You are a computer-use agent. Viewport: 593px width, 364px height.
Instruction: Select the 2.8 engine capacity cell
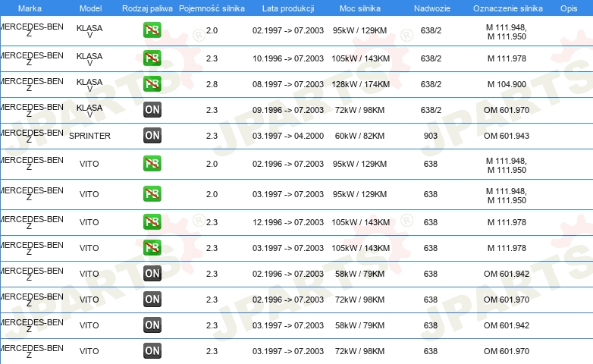point(212,84)
